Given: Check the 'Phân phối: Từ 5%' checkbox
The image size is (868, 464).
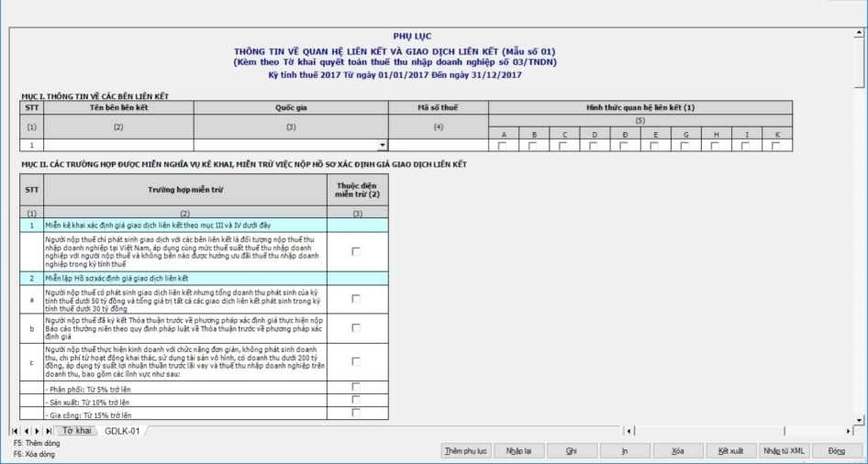Looking at the screenshot, I should [356, 387].
